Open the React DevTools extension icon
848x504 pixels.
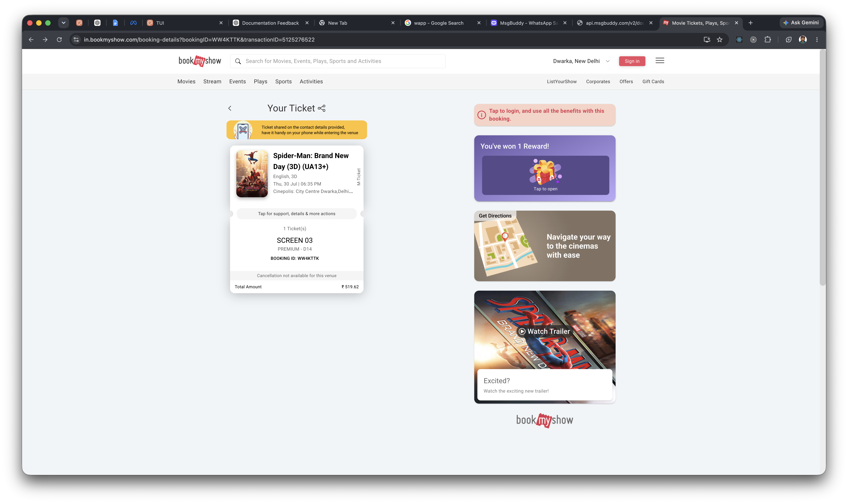[739, 40]
